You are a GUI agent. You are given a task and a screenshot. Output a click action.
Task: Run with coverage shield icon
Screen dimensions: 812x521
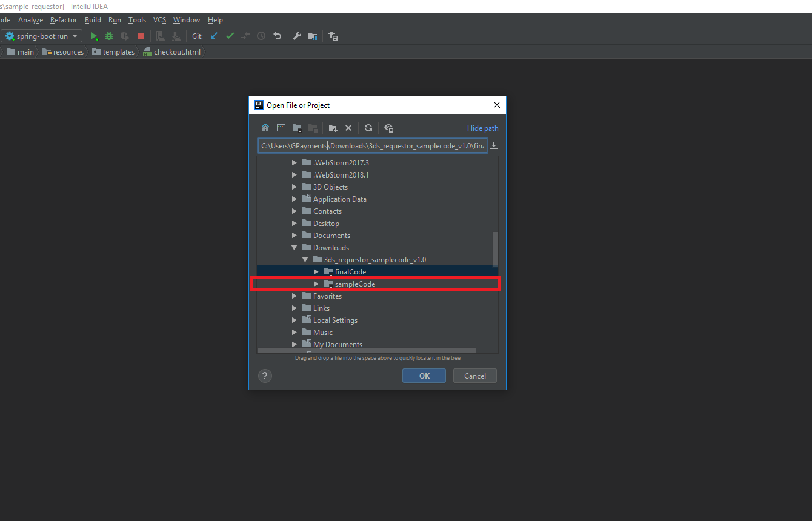pyautogui.click(x=125, y=36)
